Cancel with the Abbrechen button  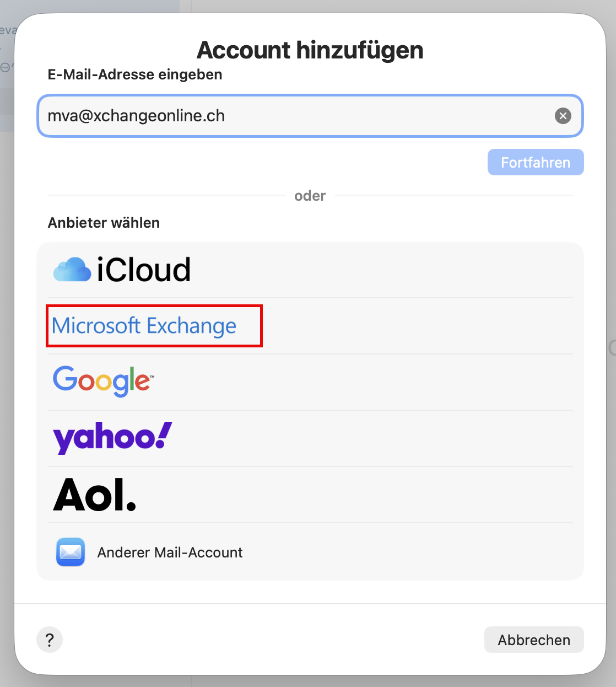(x=533, y=640)
